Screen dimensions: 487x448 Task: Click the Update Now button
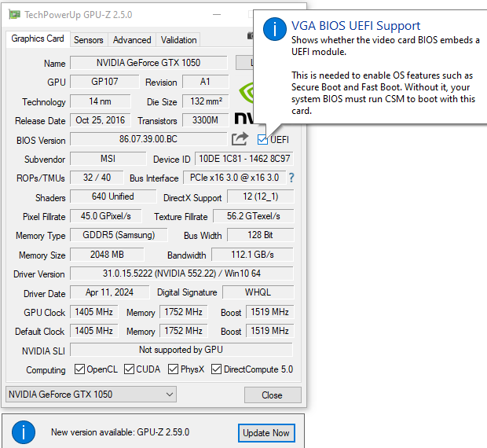pyautogui.click(x=266, y=433)
